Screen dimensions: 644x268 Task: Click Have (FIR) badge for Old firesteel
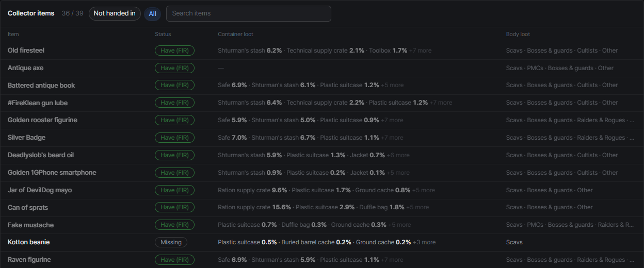(x=174, y=51)
